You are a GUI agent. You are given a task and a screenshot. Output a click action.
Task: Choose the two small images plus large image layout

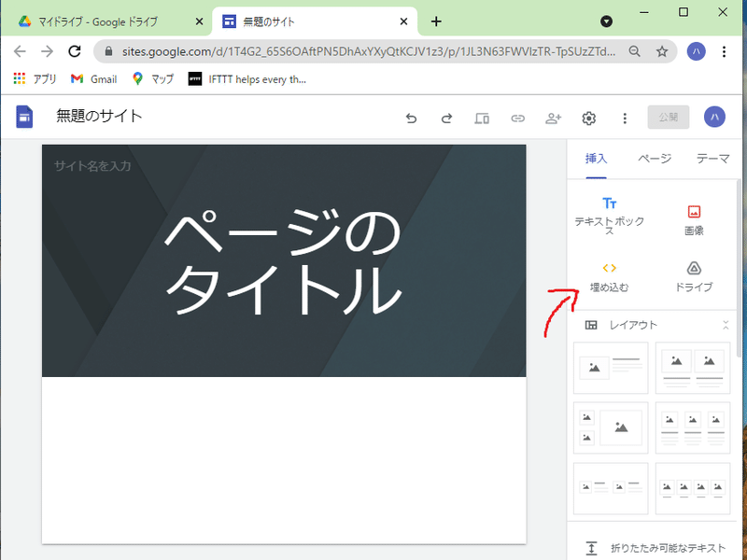click(611, 427)
